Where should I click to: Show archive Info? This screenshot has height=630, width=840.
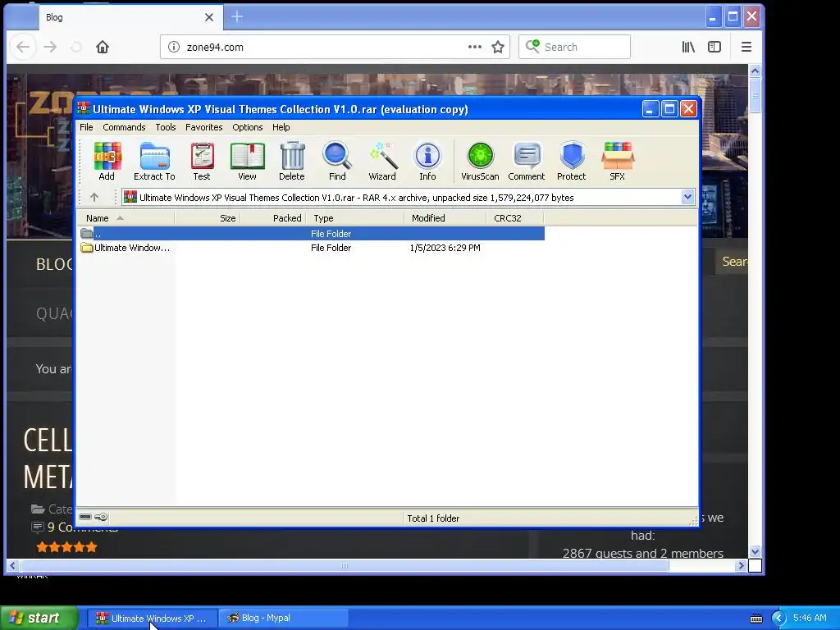(x=427, y=161)
